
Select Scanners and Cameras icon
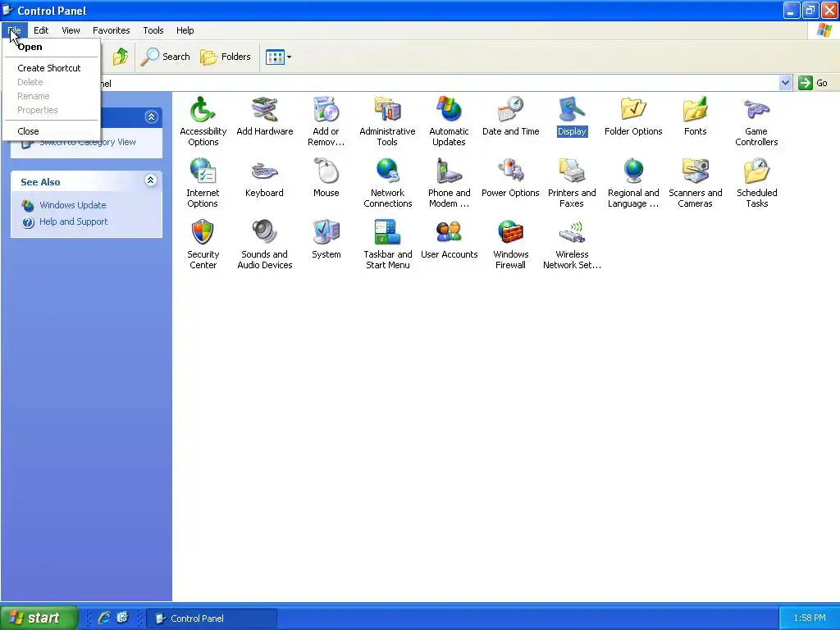tap(696, 183)
